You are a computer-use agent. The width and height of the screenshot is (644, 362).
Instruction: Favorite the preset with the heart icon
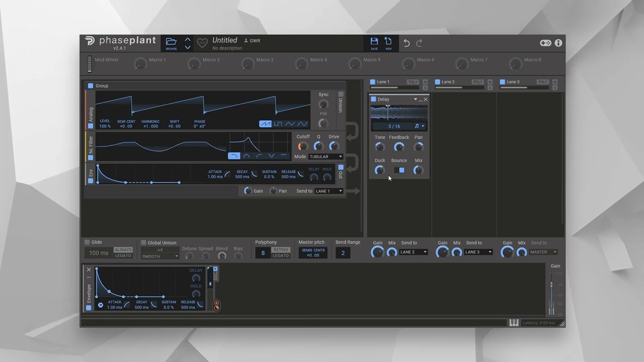pos(202,43)
